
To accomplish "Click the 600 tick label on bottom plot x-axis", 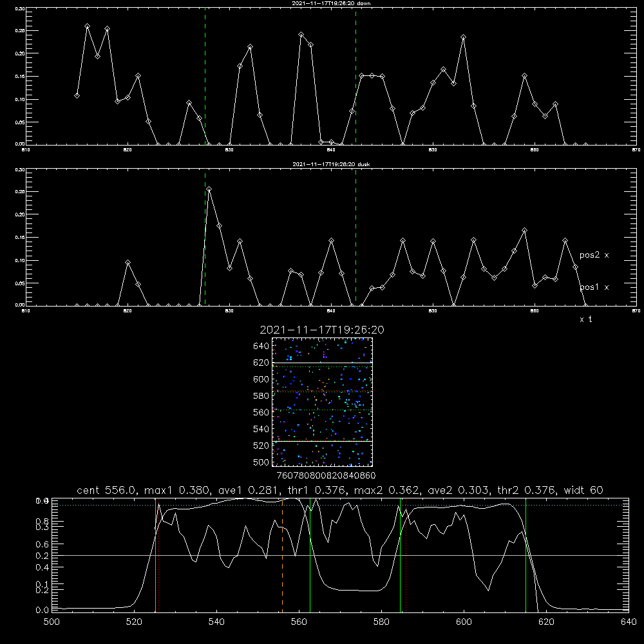I will (464, 622).
